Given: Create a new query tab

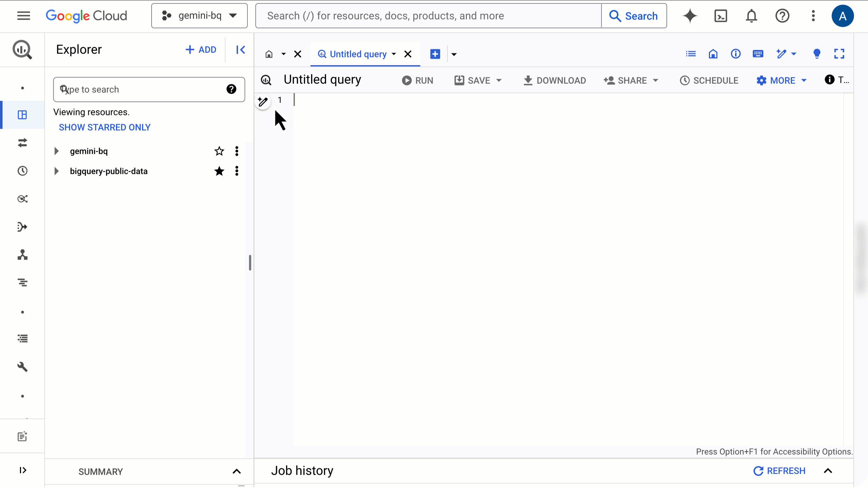Looking at the screenshot, I should click(435, 54).
